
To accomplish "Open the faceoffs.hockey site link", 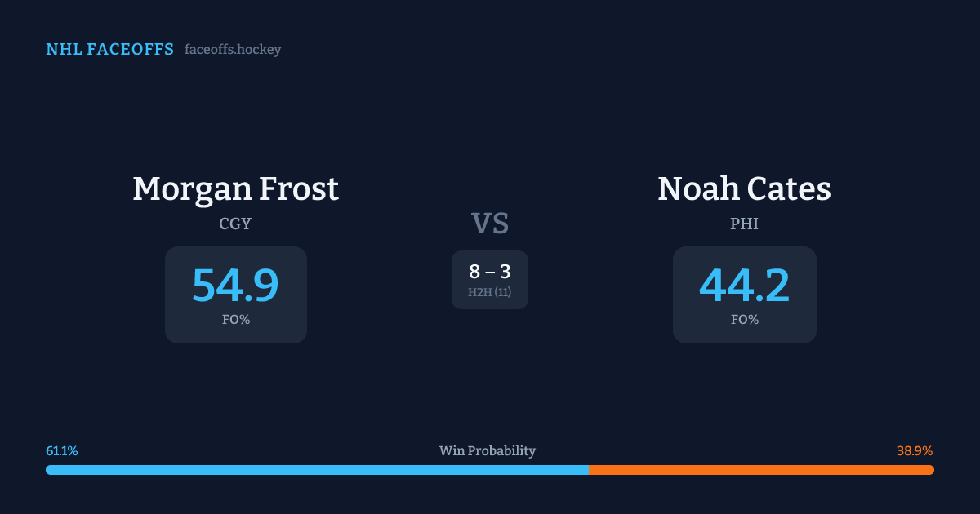I will (x=233, y=50).
